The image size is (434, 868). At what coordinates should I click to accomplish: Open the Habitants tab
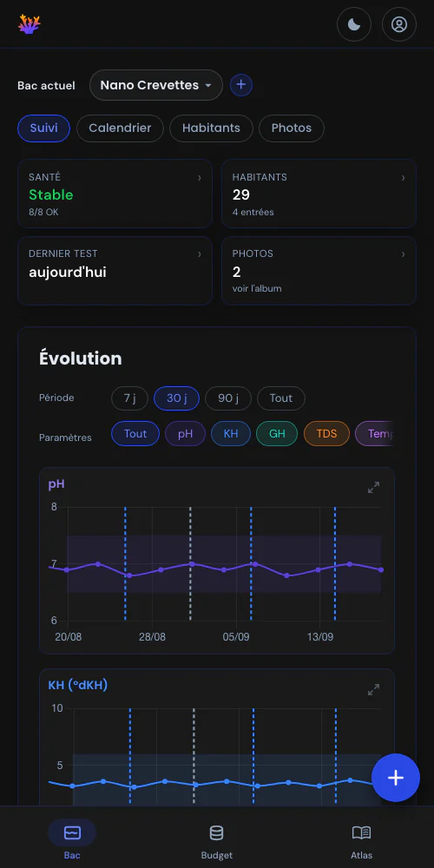[211, 128]
